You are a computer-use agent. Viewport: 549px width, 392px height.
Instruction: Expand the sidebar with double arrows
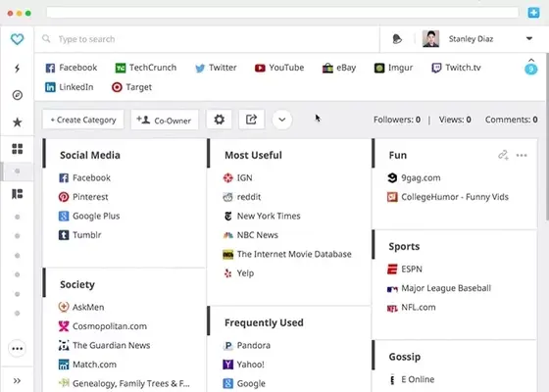[17, 380]
